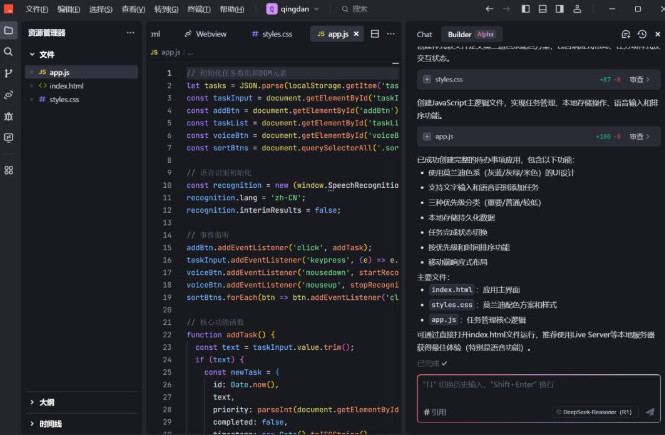Screen dimensions: 665x435
Task: Click the recognition.lang = 'zh-CN' line
Action: point(246,198)
